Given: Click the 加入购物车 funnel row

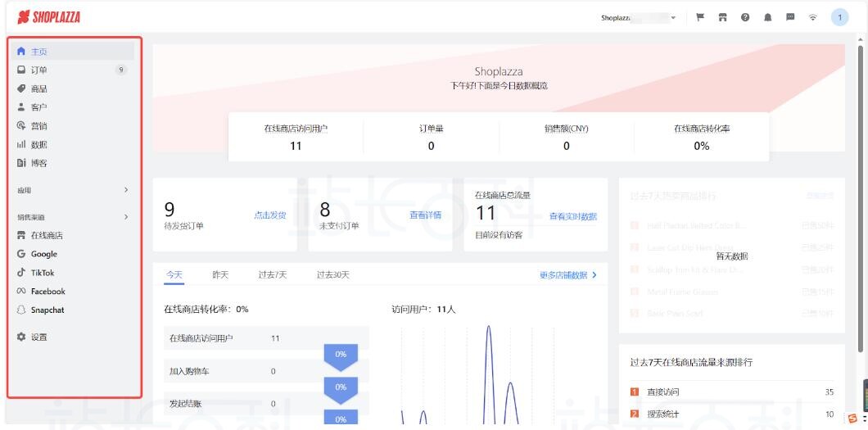Looking at the screenshot, I should tap(266, 371).
